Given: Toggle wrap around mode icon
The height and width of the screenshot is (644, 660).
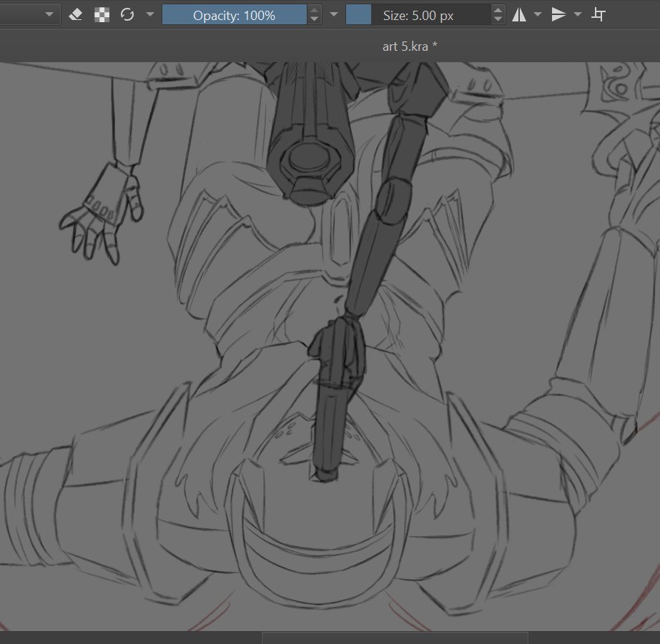Looking at the screenshot, I should tap(598, 15).
